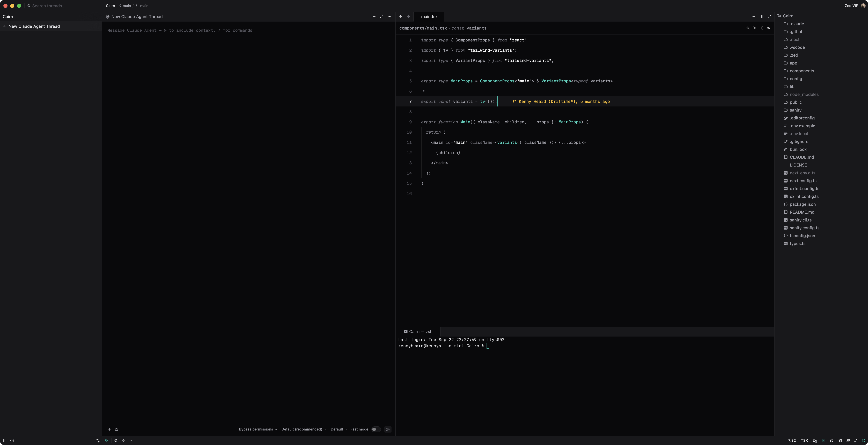Navigate back with the left arrow

(x=401, y=17)
